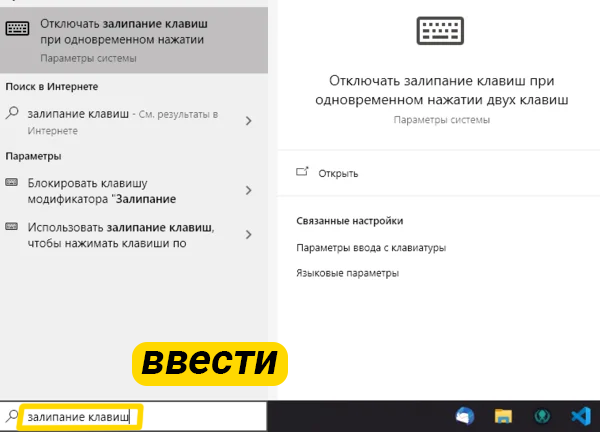Select the result "Отключать залипание клавиш при одновременном нажатии"
The image size is (600, 432).
[134, 40]
